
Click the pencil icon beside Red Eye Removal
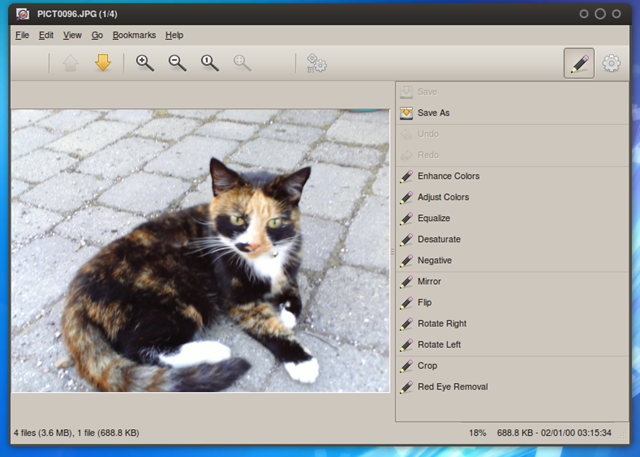point(406,387)
